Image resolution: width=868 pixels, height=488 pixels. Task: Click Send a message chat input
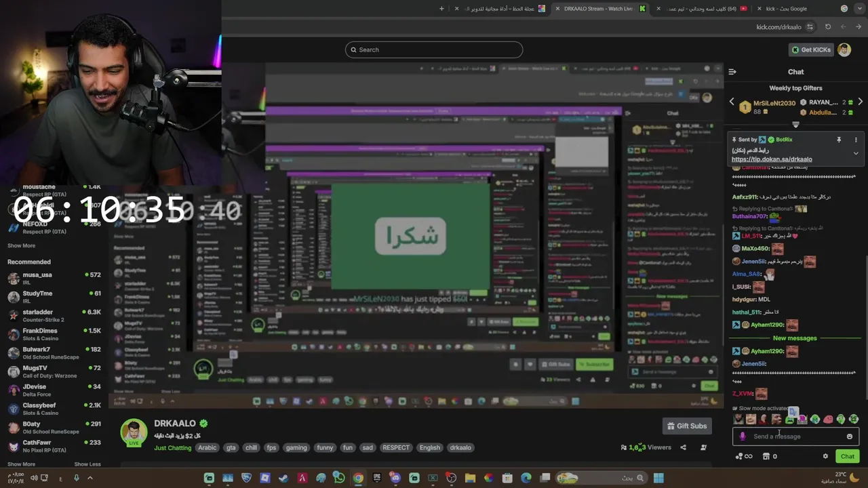[x=796, y=436]
